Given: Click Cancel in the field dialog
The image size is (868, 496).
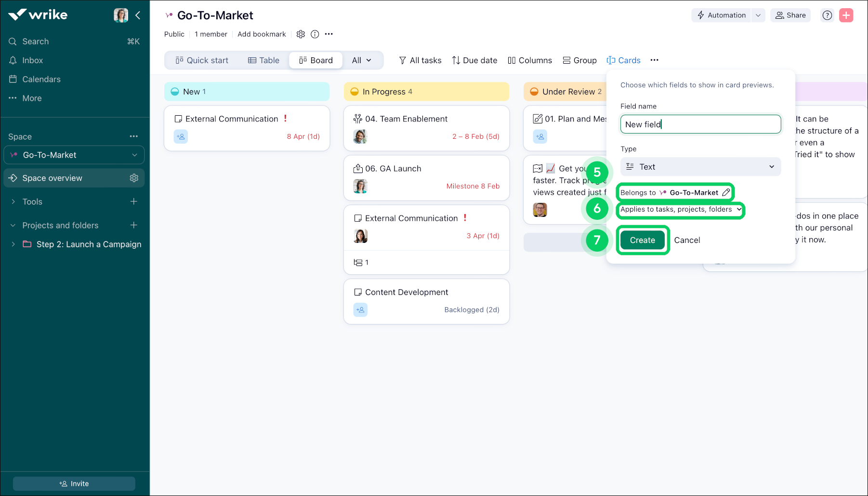Looking at the screenshot, I should pyautogui.click(x=687, y=240).
